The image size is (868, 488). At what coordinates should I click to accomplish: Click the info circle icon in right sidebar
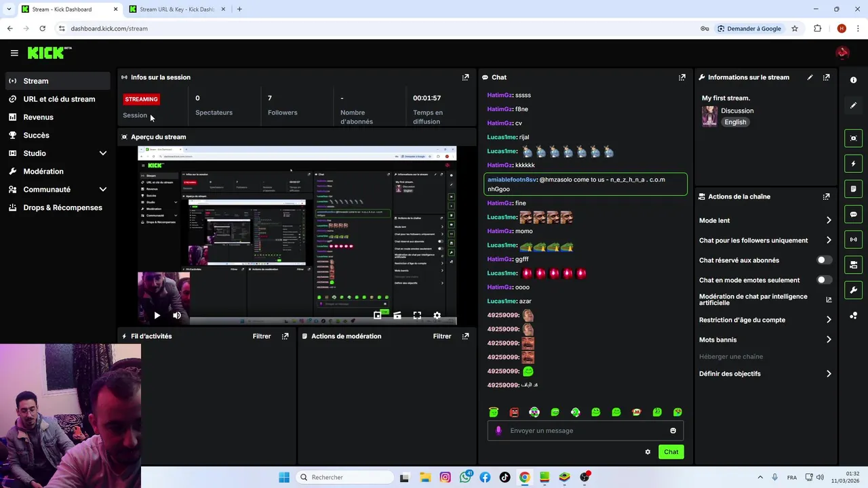click(853, 80)
